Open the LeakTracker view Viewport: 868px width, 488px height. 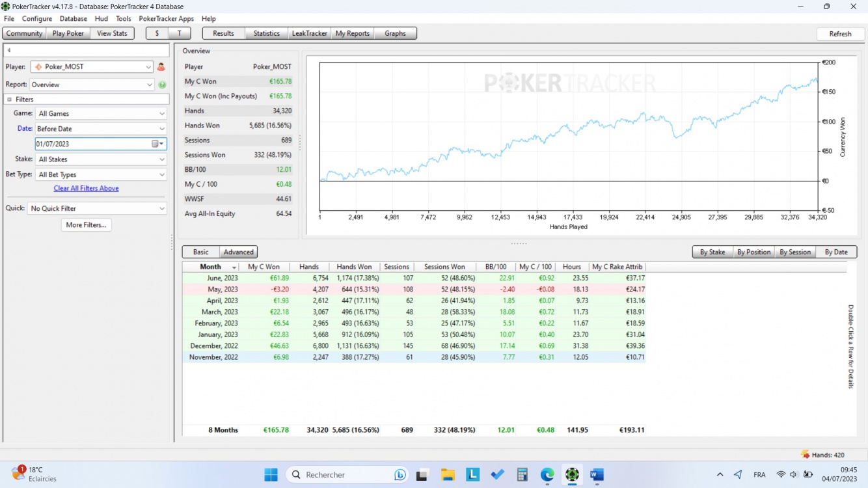pyautogui.click(x=310, y=33)
